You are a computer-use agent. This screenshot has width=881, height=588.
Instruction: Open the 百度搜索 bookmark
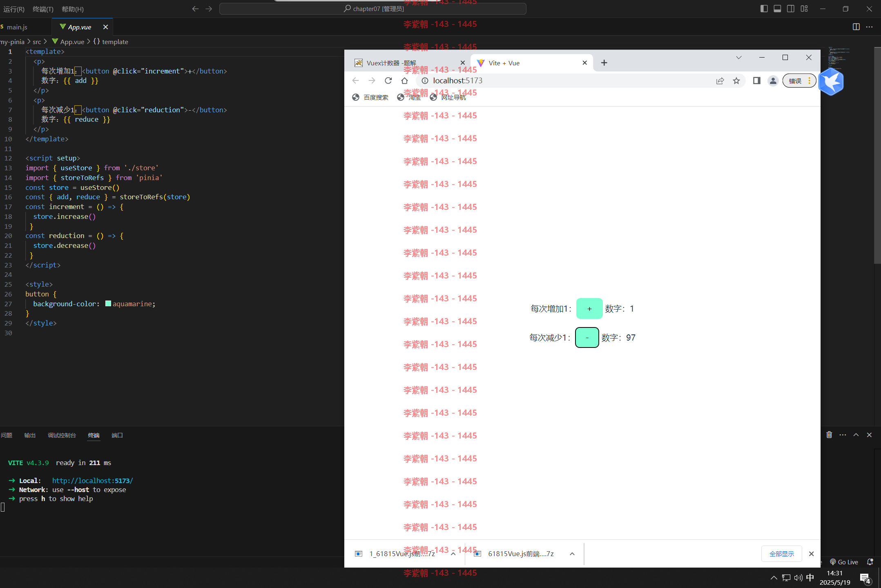[x=370, y=97]
